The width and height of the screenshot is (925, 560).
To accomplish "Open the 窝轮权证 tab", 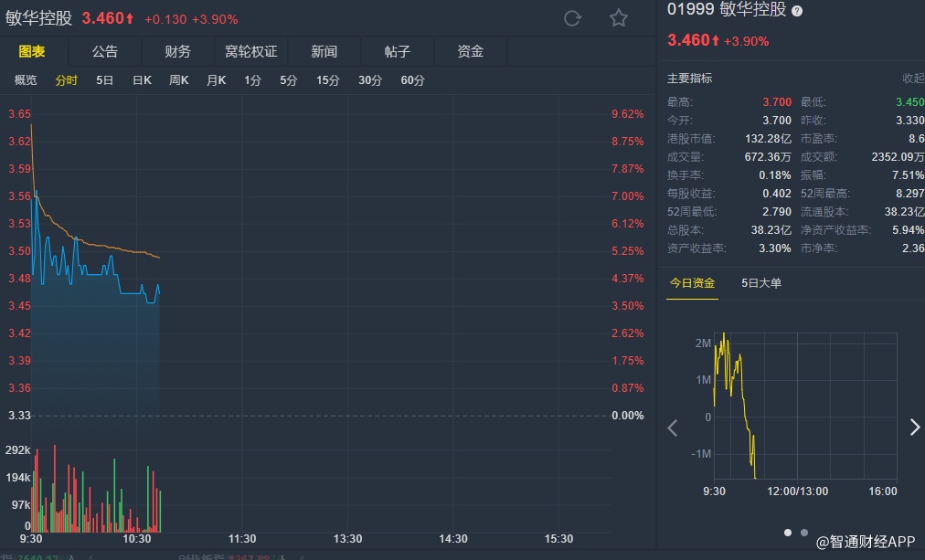I will pyautogui.click(x=251, y=51).
